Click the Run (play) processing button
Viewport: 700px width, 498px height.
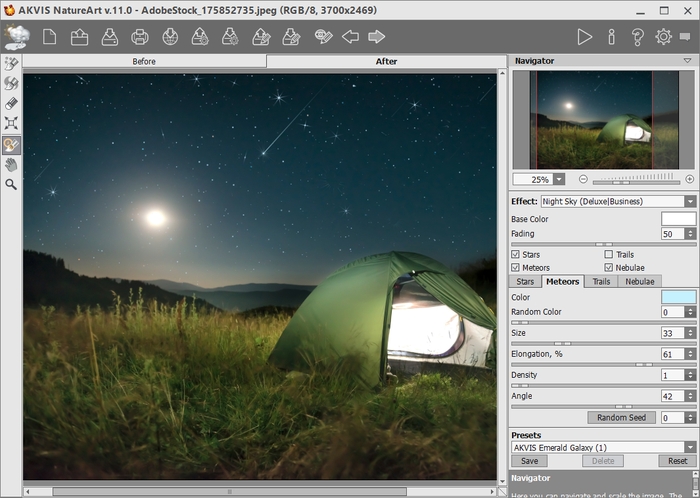point(585,37)
